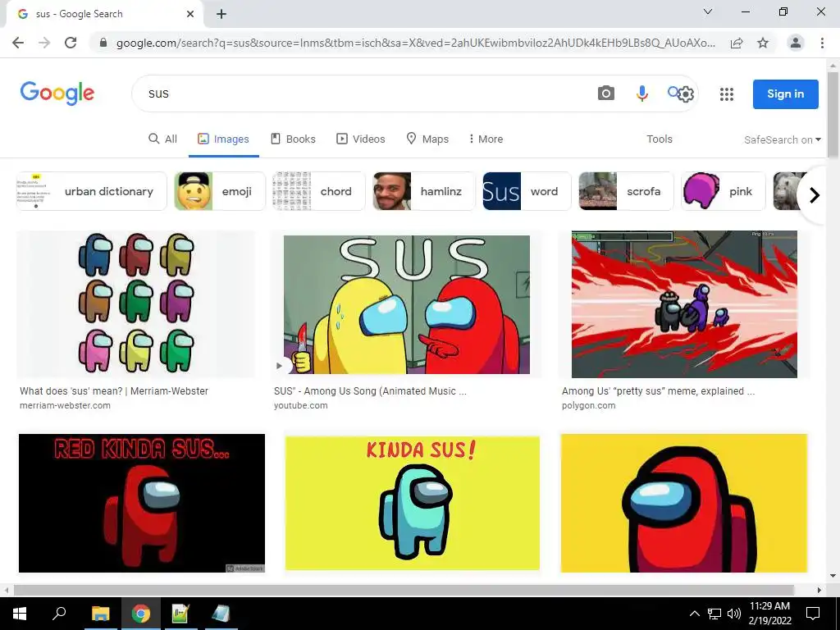Click the Chrome taskbar icon

click(x=141, y=614)
